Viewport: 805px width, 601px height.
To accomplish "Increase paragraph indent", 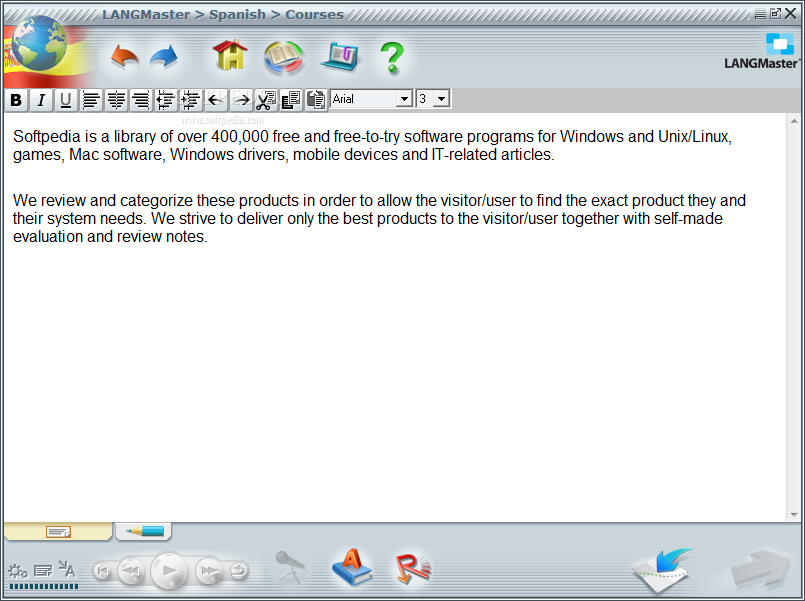I will [190, 100].
